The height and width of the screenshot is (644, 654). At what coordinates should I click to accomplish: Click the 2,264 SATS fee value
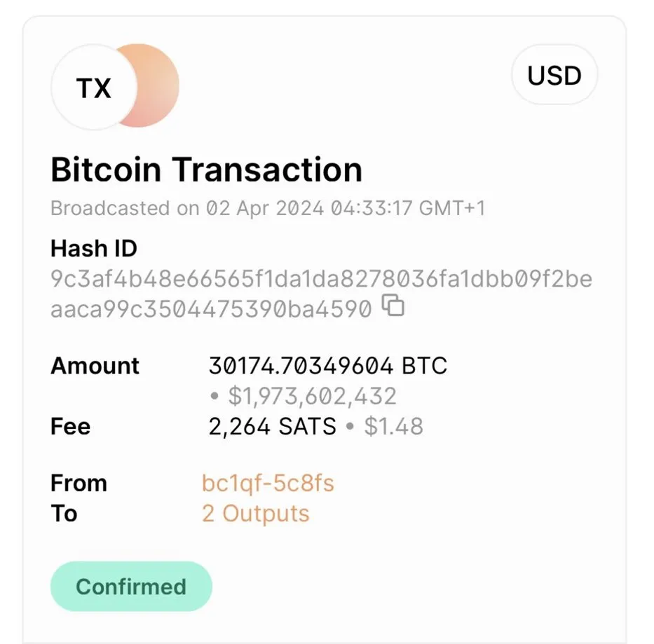[x=272, y=427]
